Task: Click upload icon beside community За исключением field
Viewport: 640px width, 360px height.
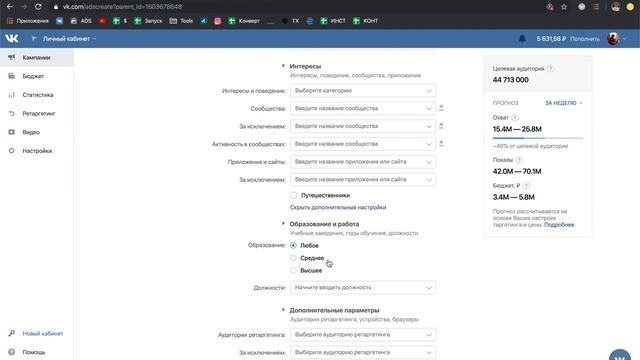Action: (441, 126)
